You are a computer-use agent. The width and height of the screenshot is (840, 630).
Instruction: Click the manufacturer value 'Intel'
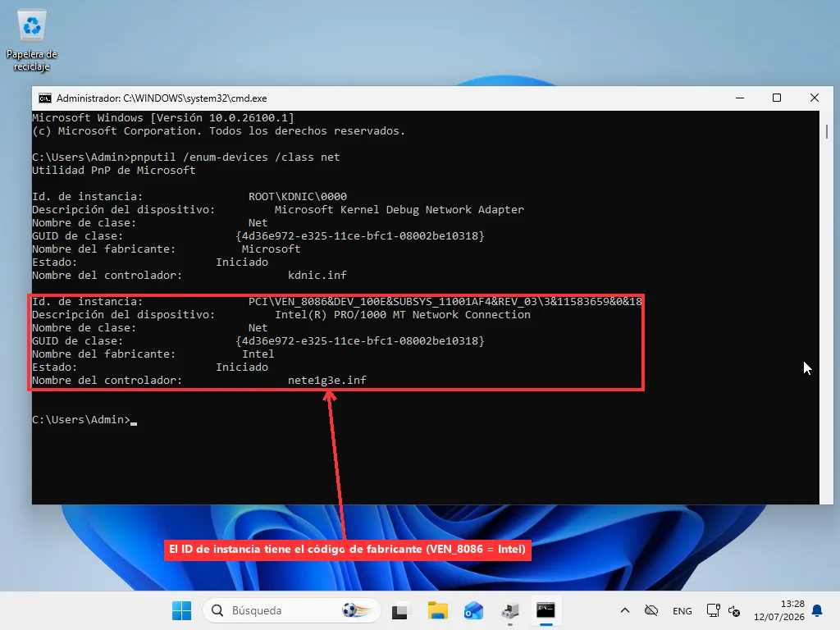click(x=258, y=354)
